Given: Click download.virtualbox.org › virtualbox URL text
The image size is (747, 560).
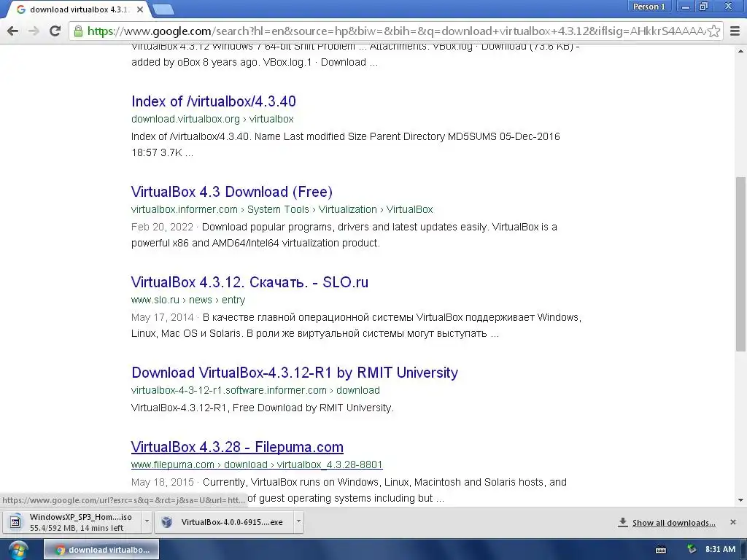Looking at the screenshot, I should point(212,119).
